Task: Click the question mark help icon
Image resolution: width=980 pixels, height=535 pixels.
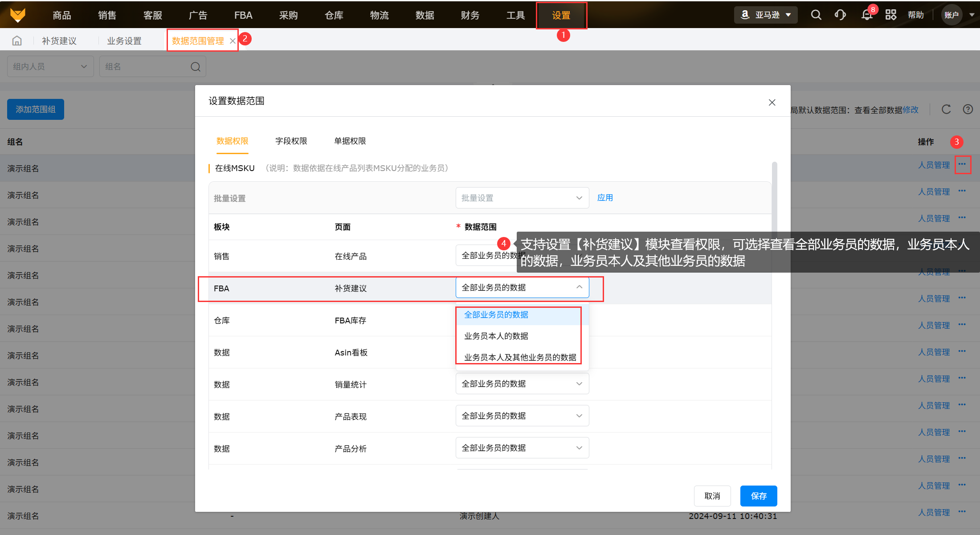Action: [x=968, y=110]
